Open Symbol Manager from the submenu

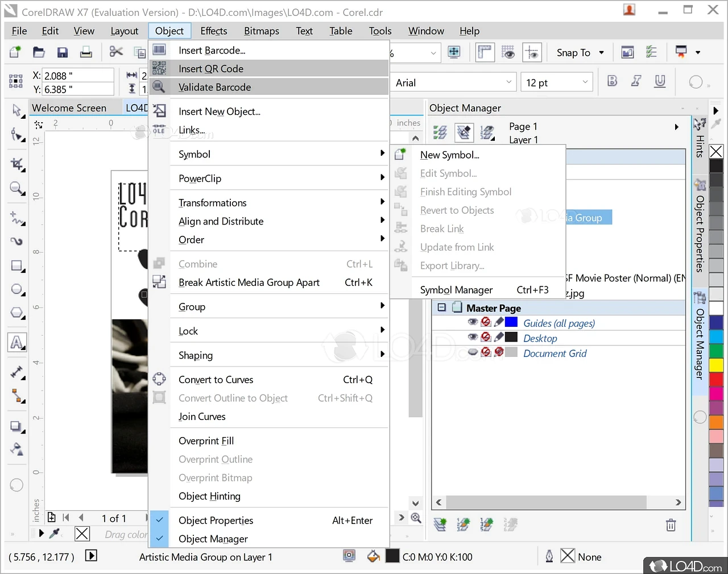pos(456,290)
